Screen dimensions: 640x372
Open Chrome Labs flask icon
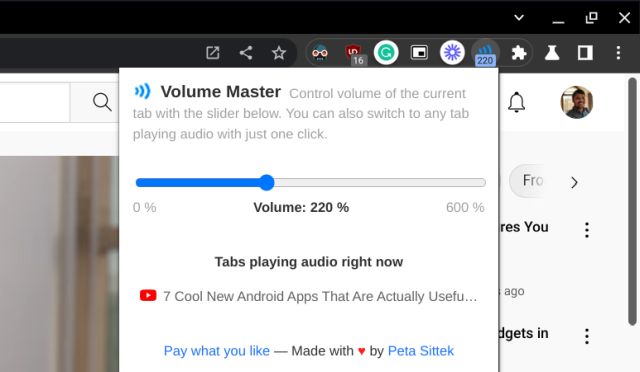pyautogui.click(x=552, y=53)
